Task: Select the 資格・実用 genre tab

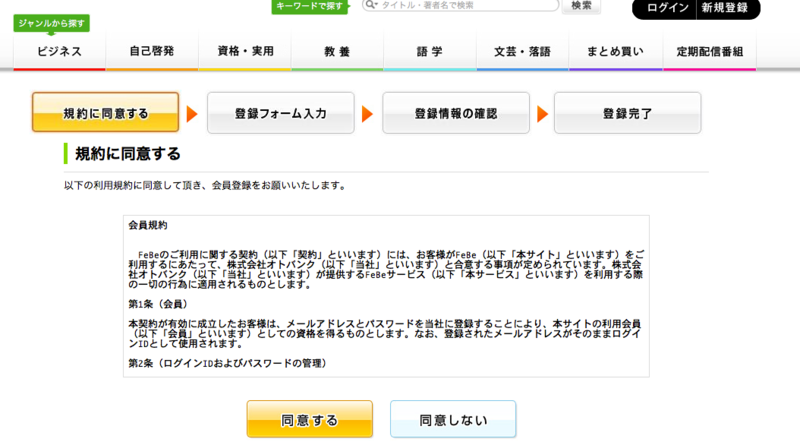Action: pyautogui.click(x=245, y=52)
